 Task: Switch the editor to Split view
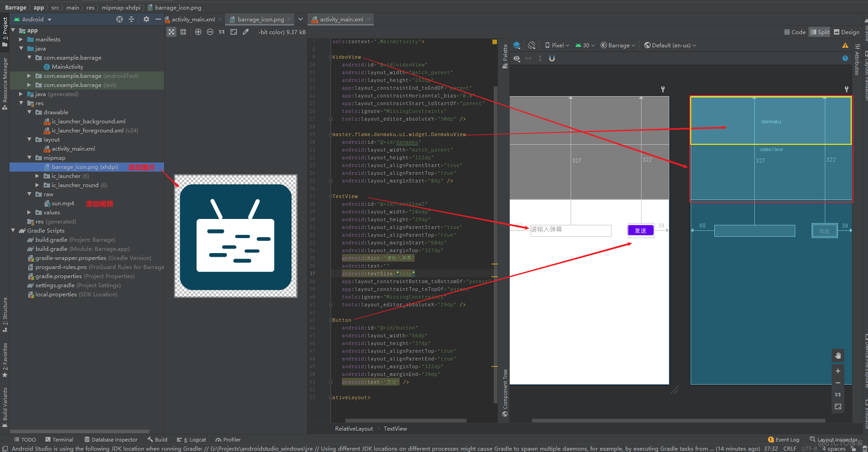(820, 32)
